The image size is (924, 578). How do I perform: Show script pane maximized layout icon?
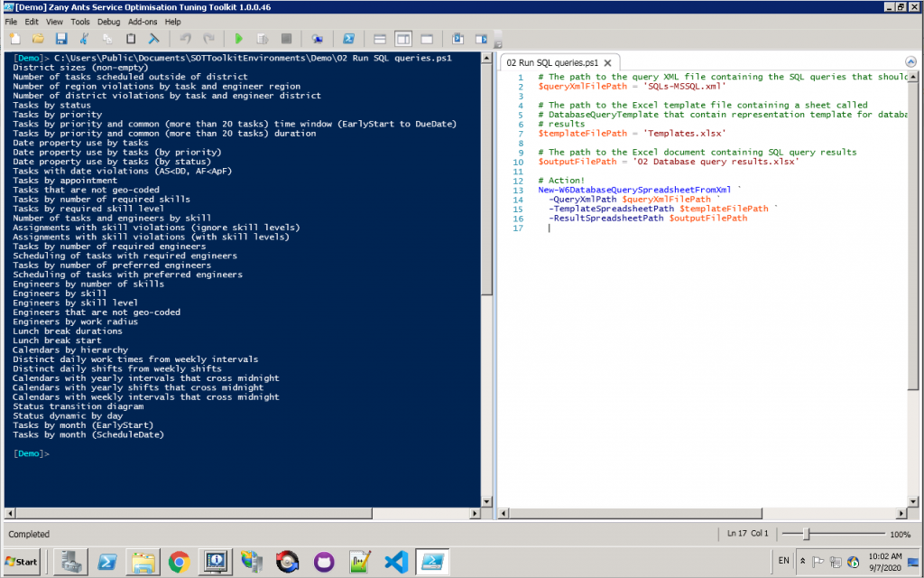coord(427,39)
